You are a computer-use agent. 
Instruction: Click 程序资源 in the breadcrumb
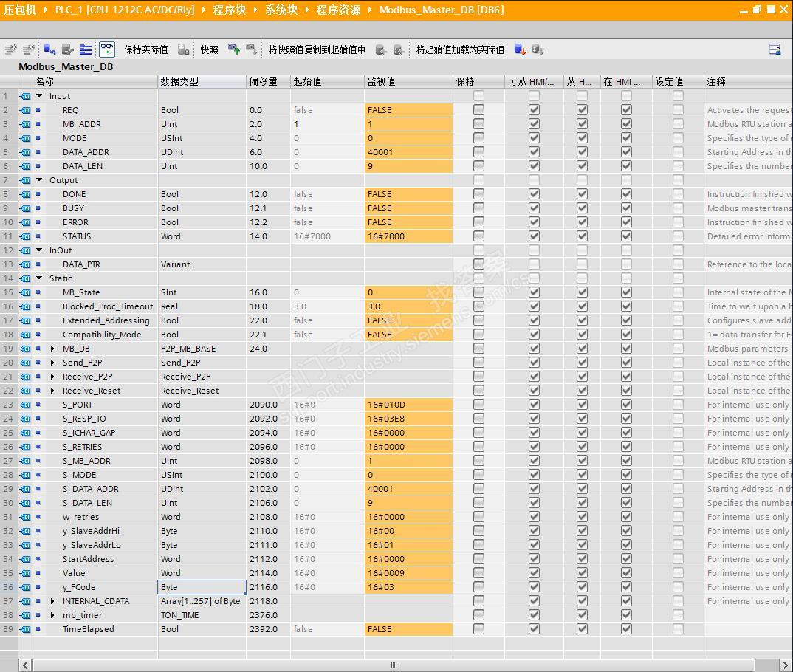click(338, 10)
